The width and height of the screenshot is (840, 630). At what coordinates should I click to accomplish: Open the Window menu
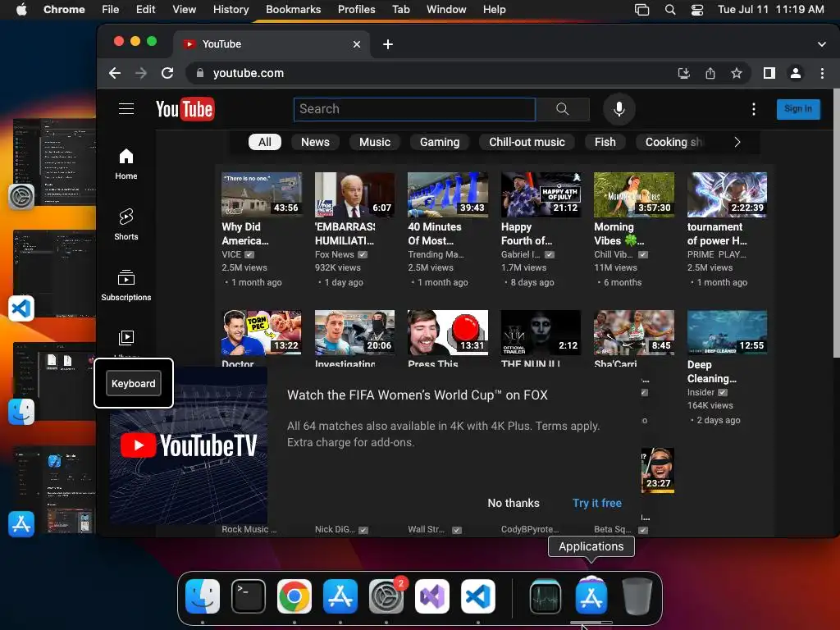tap(446, 10)
